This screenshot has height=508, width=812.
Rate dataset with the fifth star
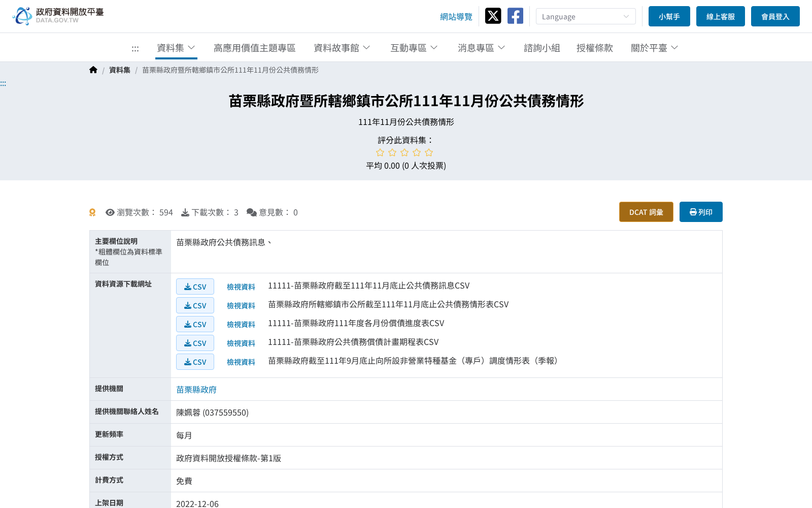tap(429, 152)
